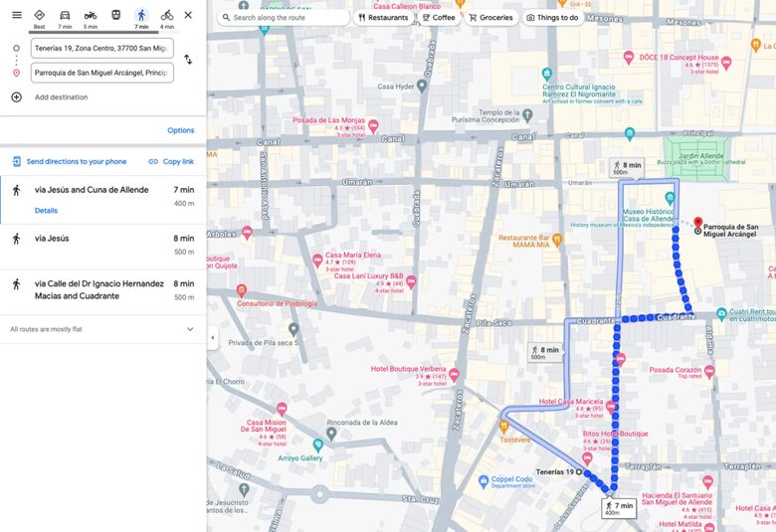The width and height of the screenshot is (776, 532).
Task: Select route via Calle del Dr Ignacio Hernandez Macias
Action: 102,292
